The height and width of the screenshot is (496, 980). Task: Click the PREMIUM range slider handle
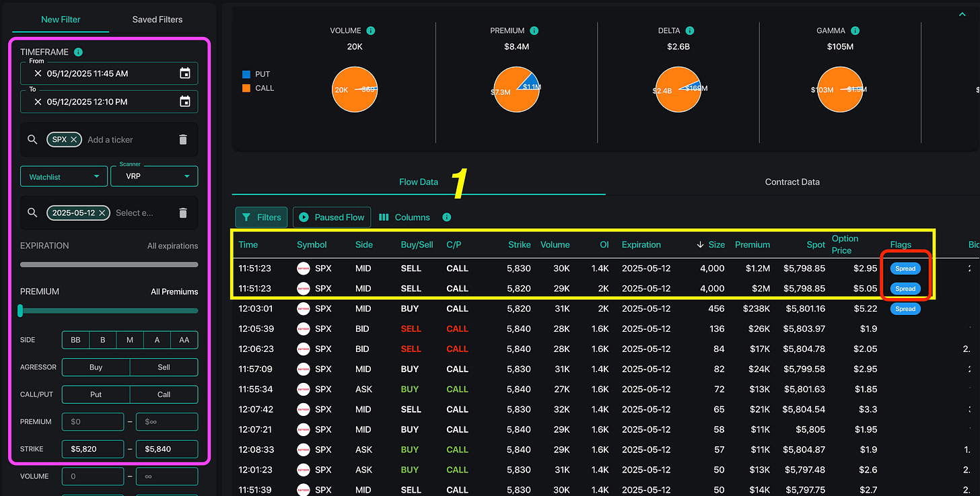[x=20, y=310]
